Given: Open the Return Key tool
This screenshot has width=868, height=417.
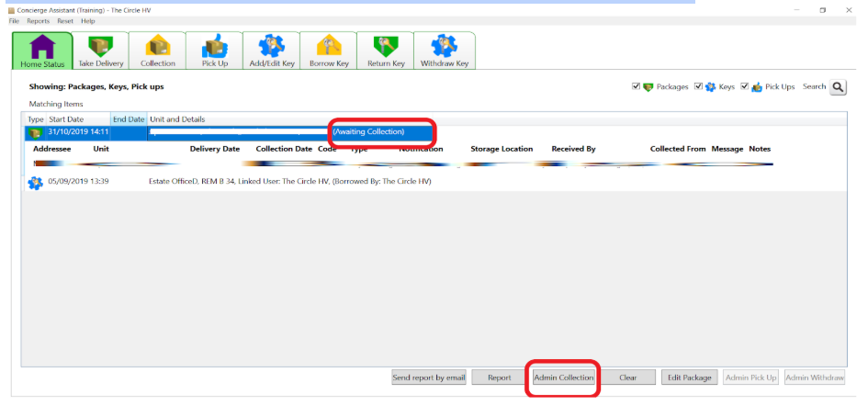Looking at the screenshot, I should (x=385, y=51).
